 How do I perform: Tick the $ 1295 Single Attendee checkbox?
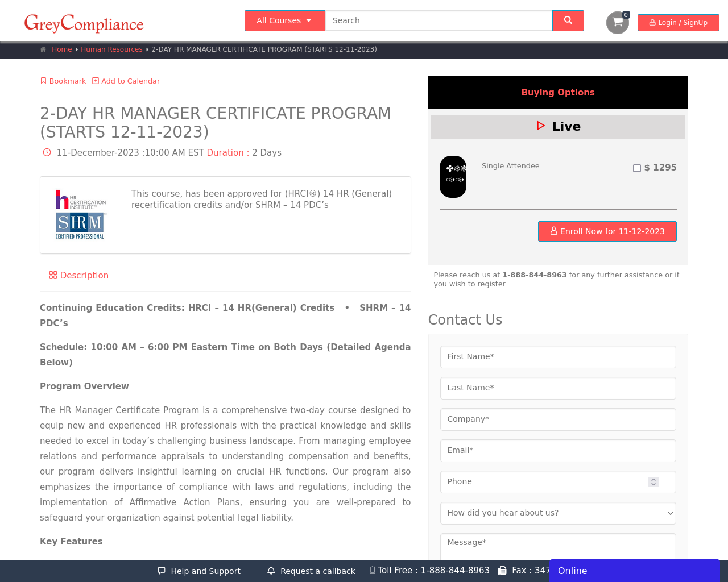click(x=637, y=168)
